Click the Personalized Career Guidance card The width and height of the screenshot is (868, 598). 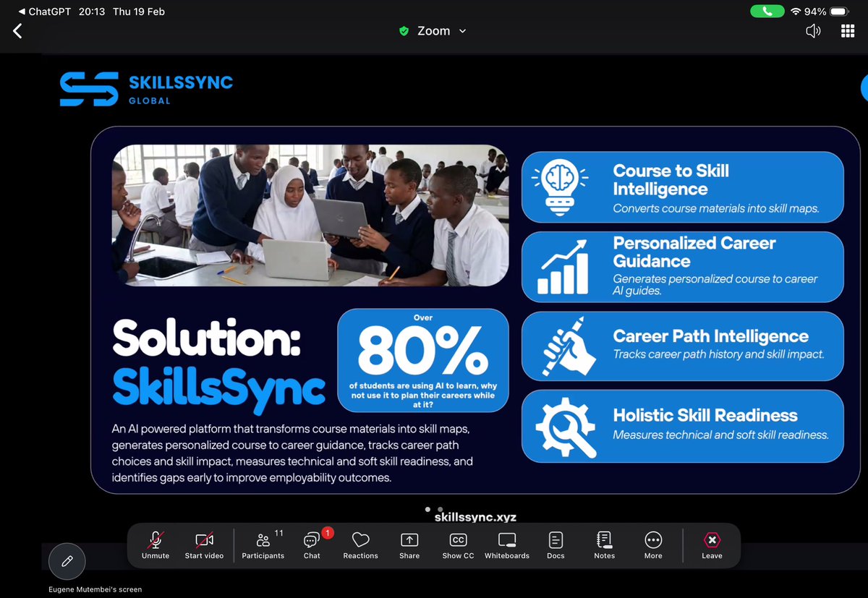point(682,267)
